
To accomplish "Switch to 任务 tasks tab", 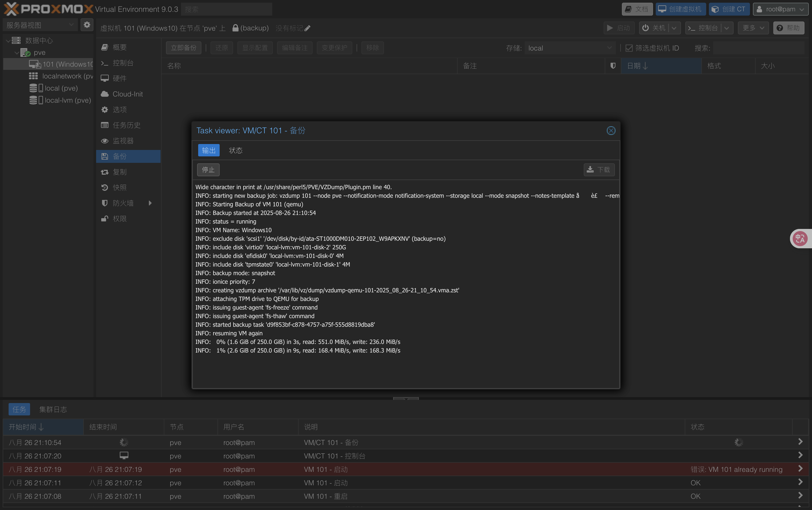I will pyautogui.click(x=19, y=410).
